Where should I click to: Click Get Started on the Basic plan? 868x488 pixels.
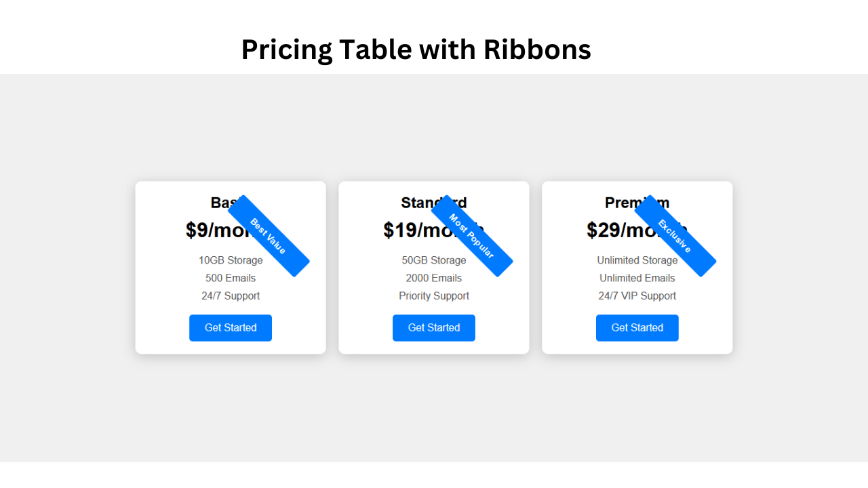click(231, 328)
